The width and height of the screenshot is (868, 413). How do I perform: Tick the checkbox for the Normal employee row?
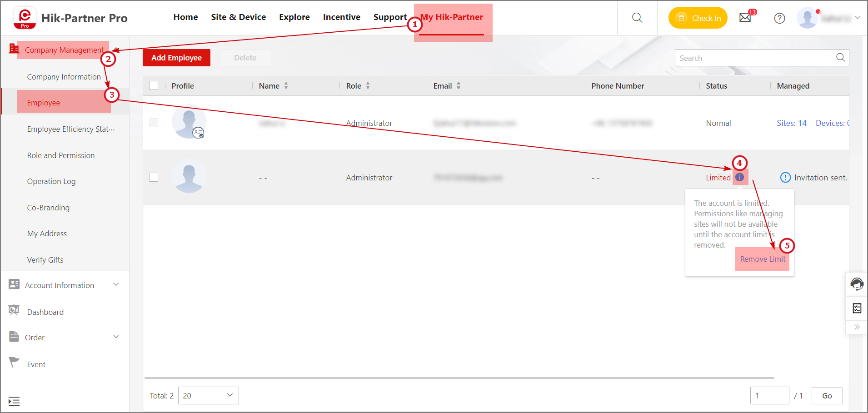pos(154,123)
